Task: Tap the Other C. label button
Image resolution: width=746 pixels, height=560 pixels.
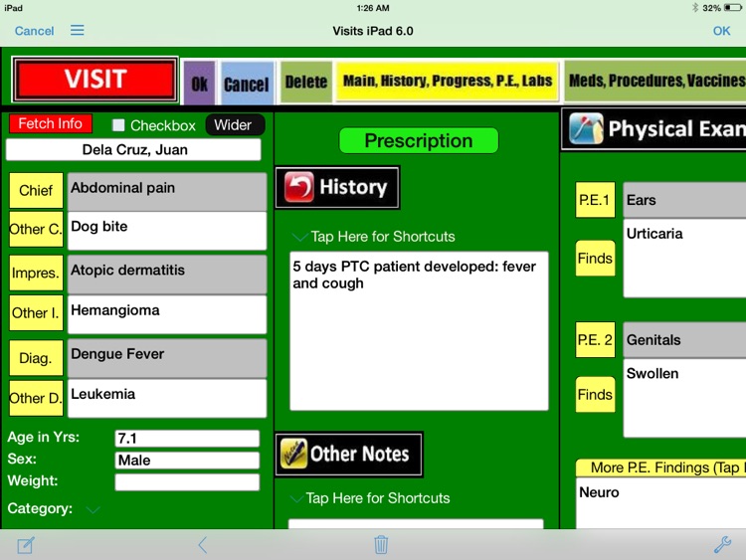Action: [x=36, y=230]
